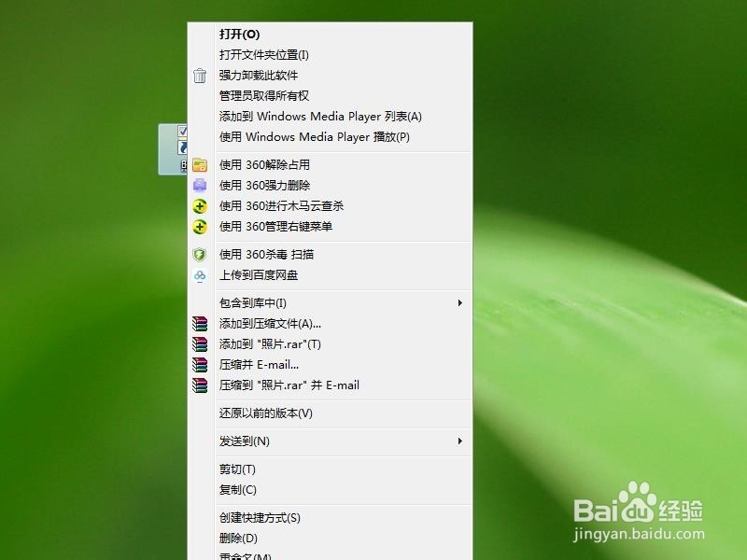Choose 复制(C) in the context menu

(x=330, y=489)
